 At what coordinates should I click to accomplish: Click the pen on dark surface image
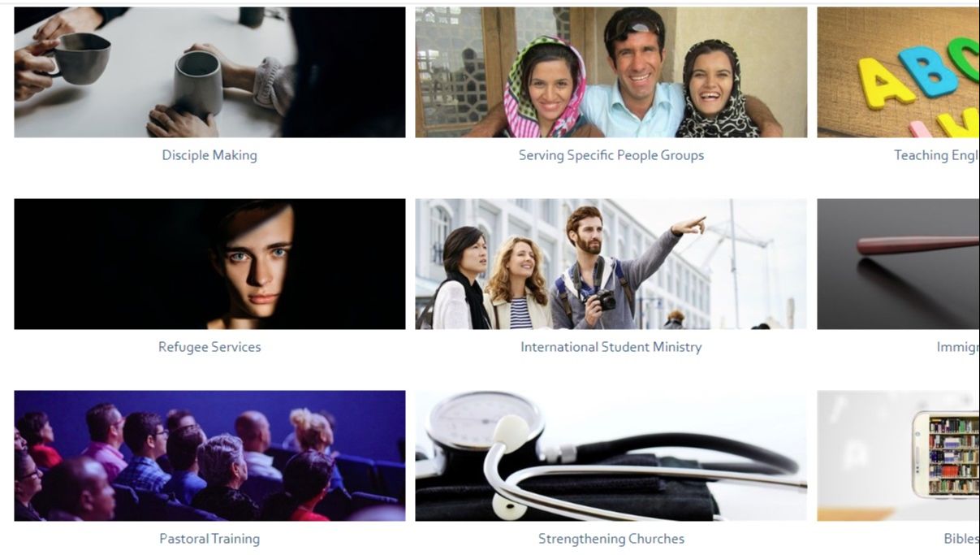point(898,264)
